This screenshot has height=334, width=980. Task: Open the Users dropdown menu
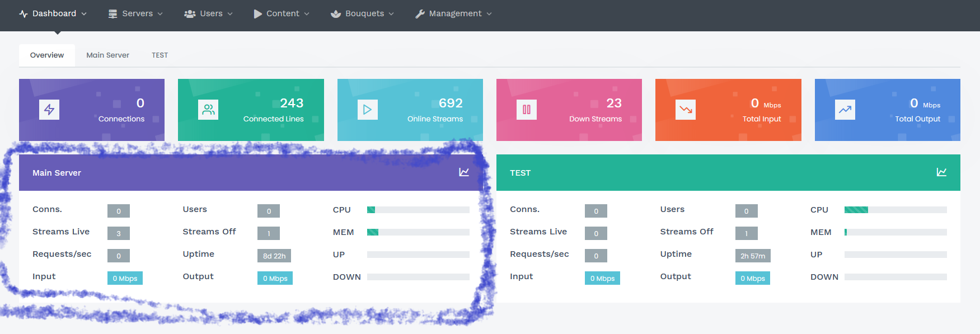click(x=209, y=13)
